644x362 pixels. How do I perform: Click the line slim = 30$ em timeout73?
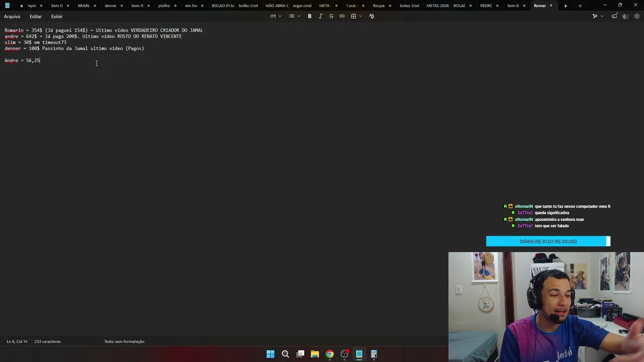(x=35, y=42)
